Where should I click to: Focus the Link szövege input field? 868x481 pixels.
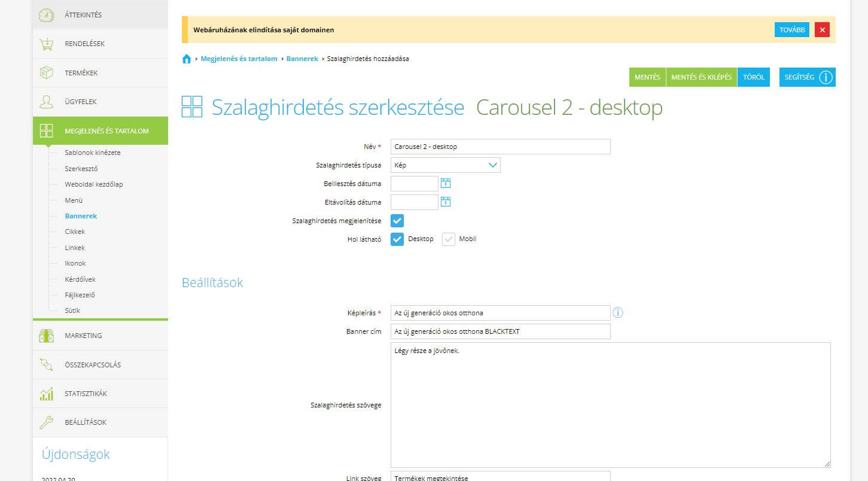click(501, 477)
